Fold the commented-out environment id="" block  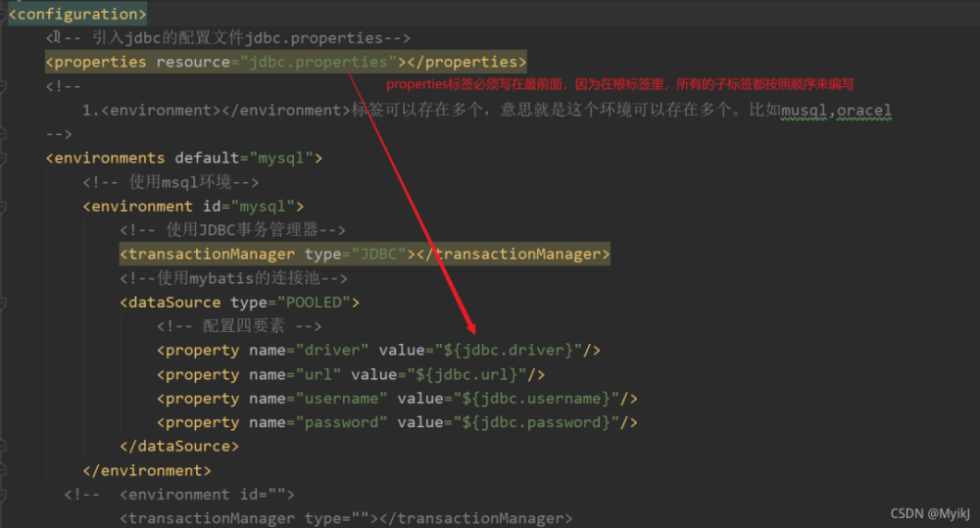coord(3,495)
